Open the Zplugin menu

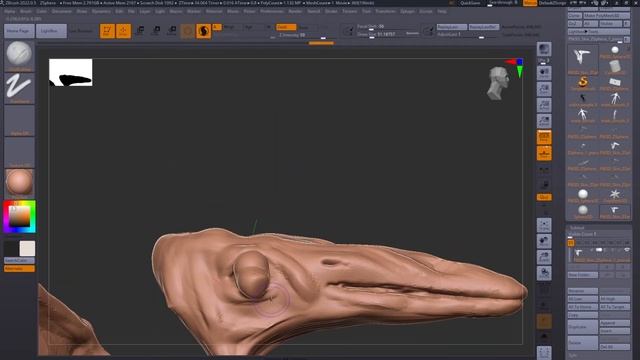pos(407,11)
